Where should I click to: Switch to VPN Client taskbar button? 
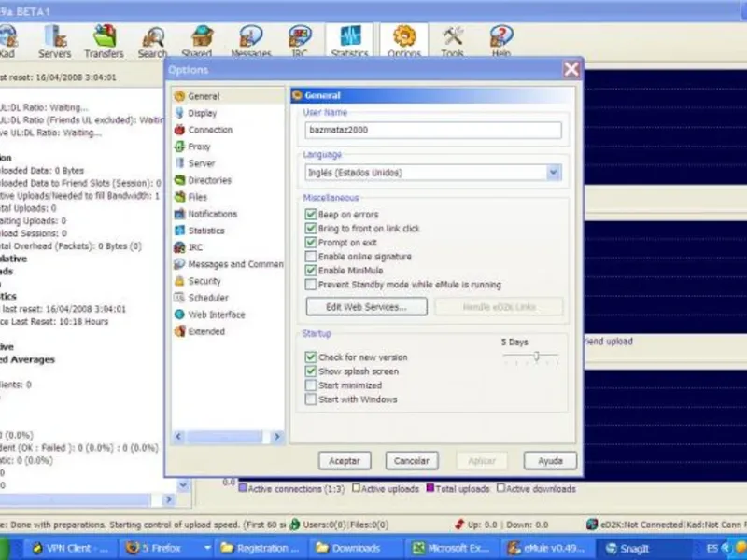[69, 548]
